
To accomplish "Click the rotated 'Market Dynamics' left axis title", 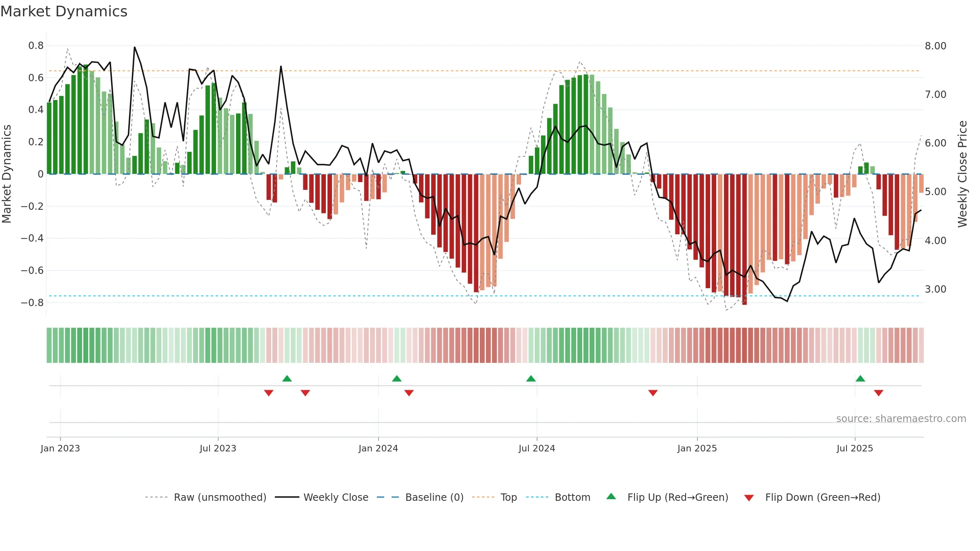I will coord(7,174).
